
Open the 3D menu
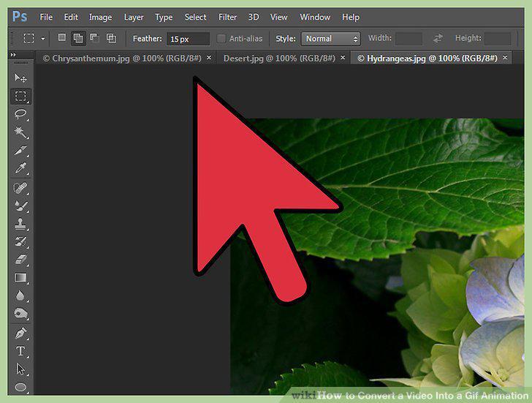tap(254, 17)
